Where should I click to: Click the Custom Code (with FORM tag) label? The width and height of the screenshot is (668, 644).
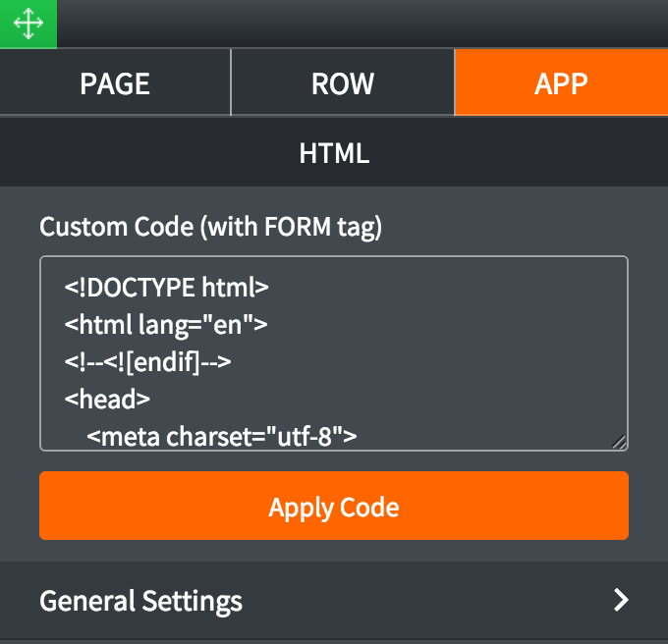pos(210,227)
